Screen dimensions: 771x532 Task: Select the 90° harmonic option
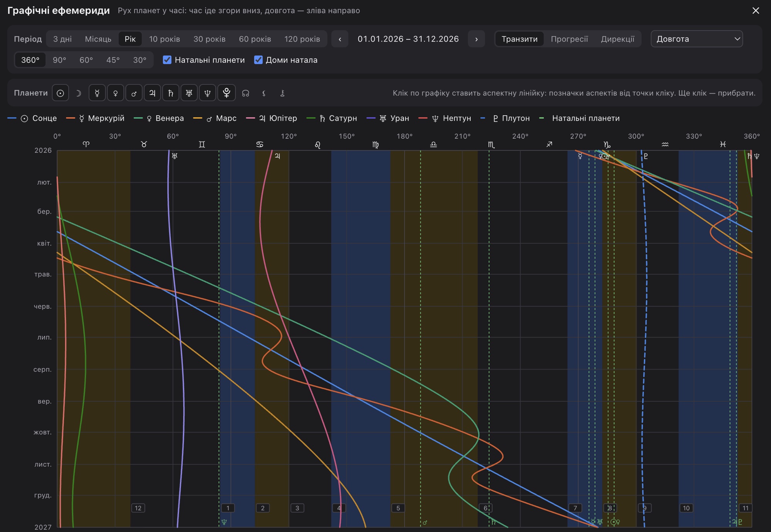59,60
